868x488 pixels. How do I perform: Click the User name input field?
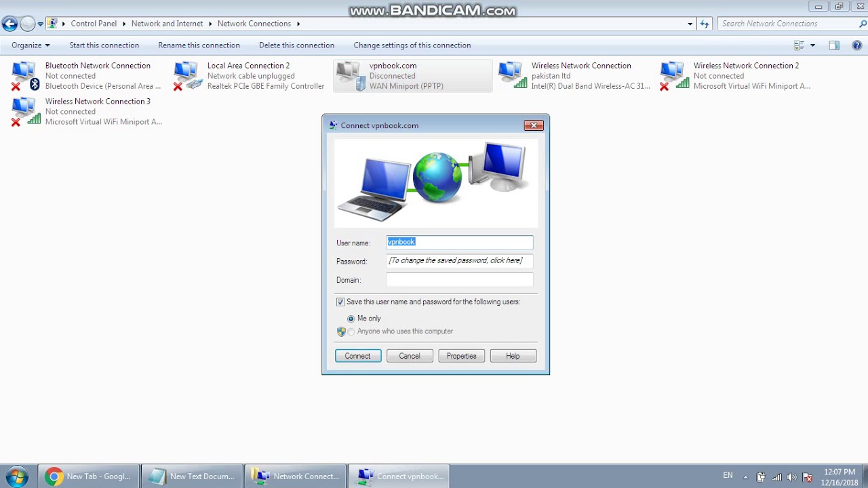click(x=460, y=243)
